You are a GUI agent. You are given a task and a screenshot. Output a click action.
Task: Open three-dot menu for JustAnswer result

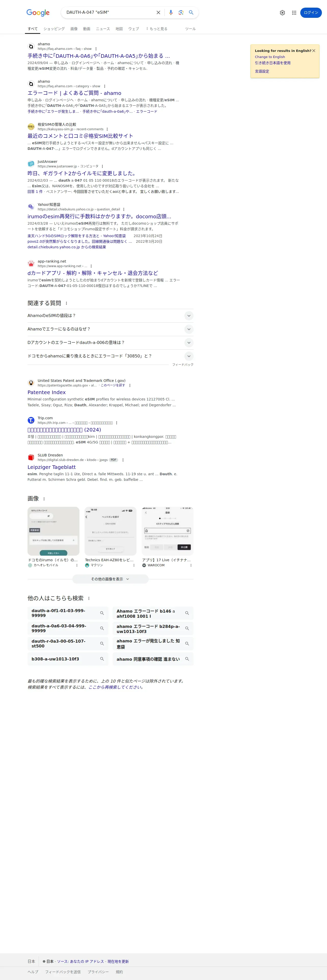click(x=102, y=166)
